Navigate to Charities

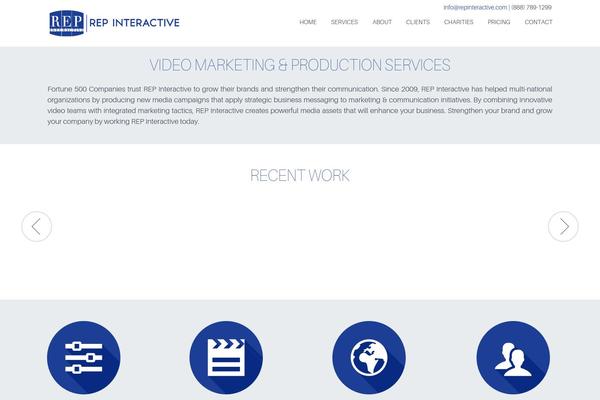[458, 22]
